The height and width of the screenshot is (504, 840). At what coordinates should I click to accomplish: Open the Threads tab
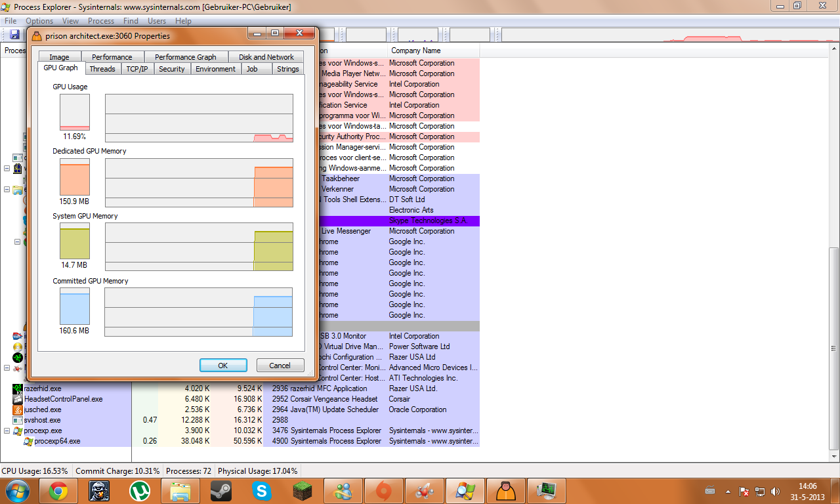click(102, 69)
